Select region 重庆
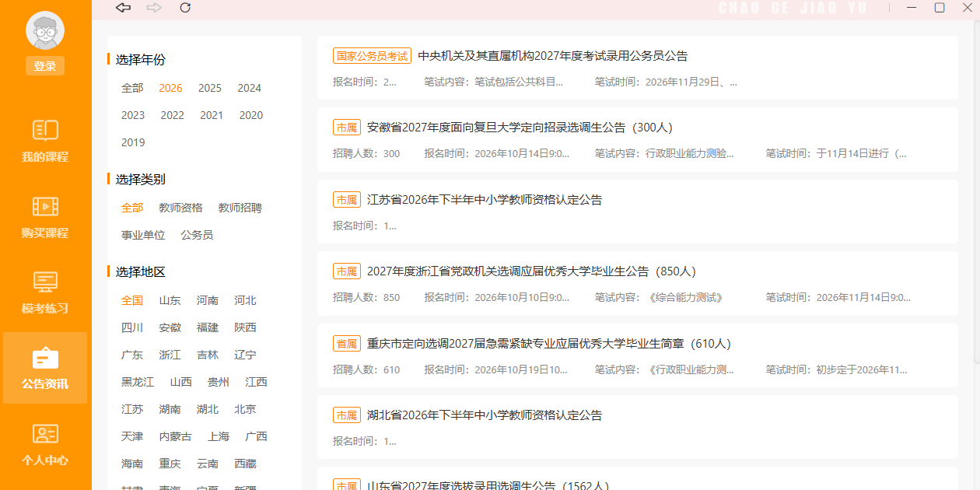This screenshot has height=490, width=980. [x=170, y=464]
